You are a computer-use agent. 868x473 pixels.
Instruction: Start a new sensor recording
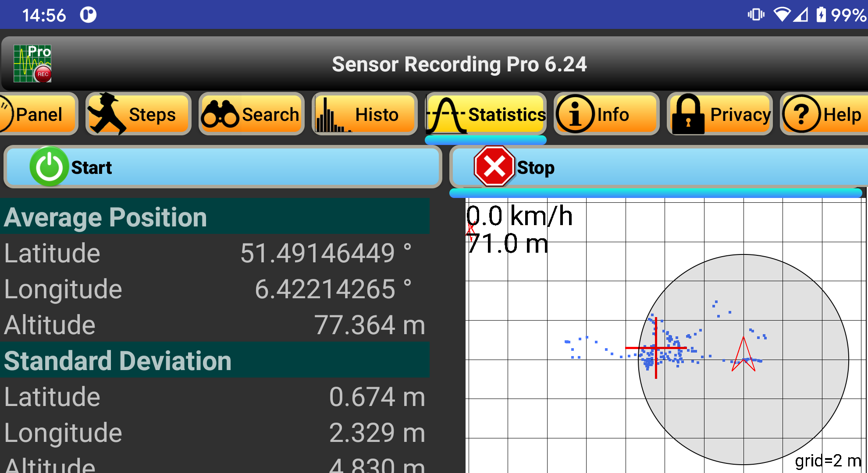pyautogui.click(x=221, y=167)
